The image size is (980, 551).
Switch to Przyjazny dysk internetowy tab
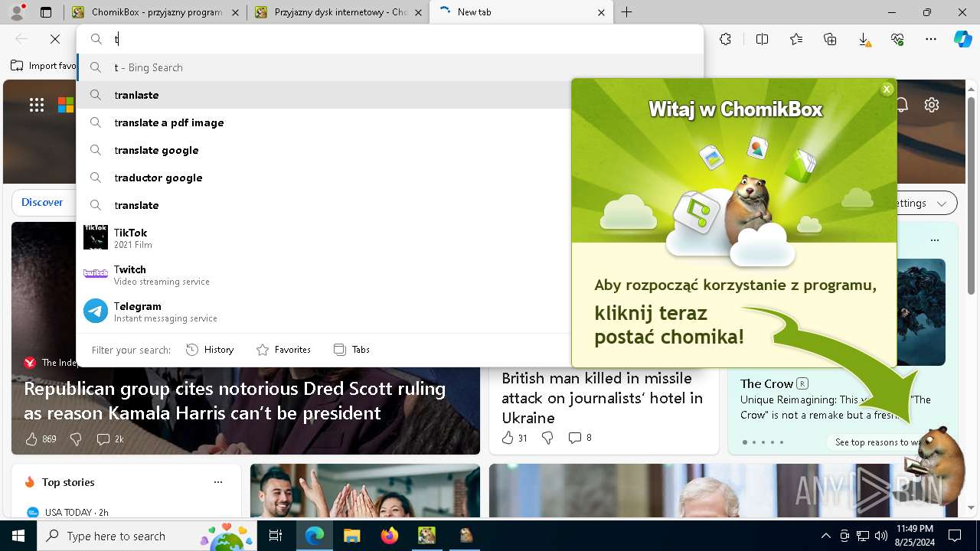coord(338,12)
